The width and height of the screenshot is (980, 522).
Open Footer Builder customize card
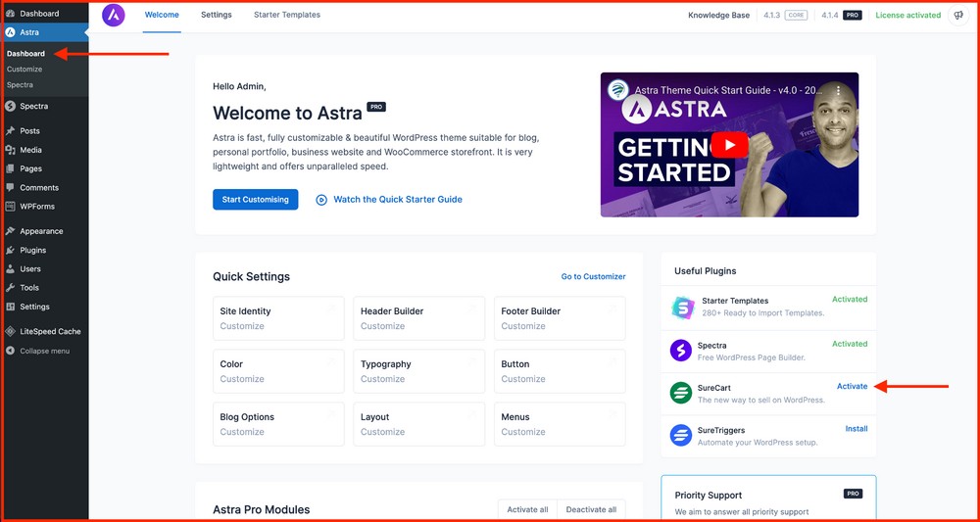560,318
